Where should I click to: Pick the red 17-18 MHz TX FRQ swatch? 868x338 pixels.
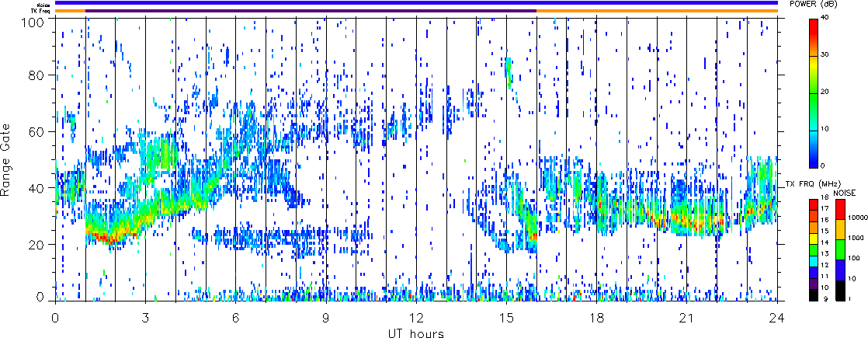814,204
